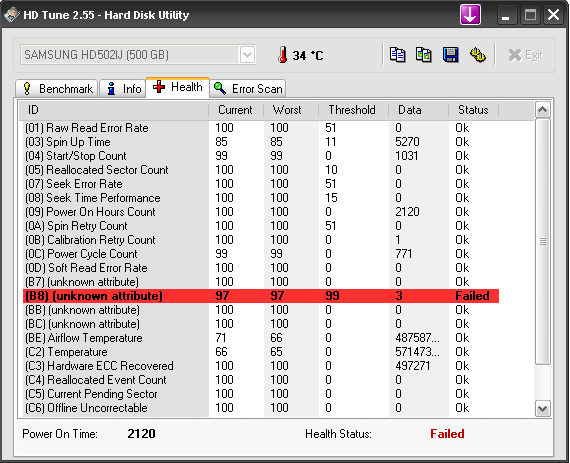Click the copy text to clipboard icon
Viewport: 570px width, 463px height.
click(x=397, y=55)
